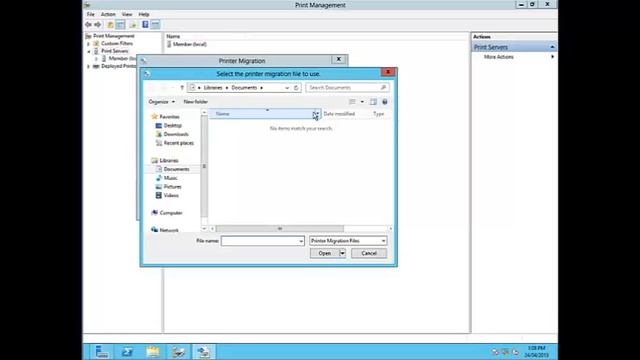Image resolution: width=640 pixels, height=360 pixels.
Task: Click the Open button
Action: point(324,253)
